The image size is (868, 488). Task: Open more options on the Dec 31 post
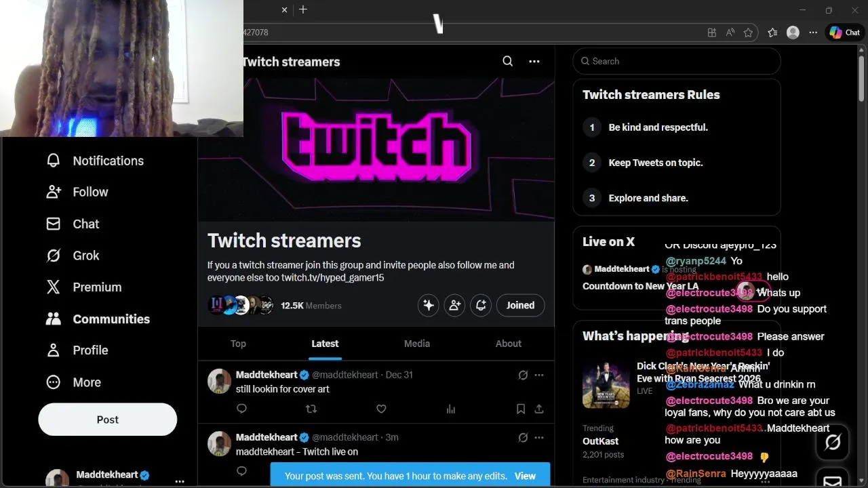pos(539,375)
